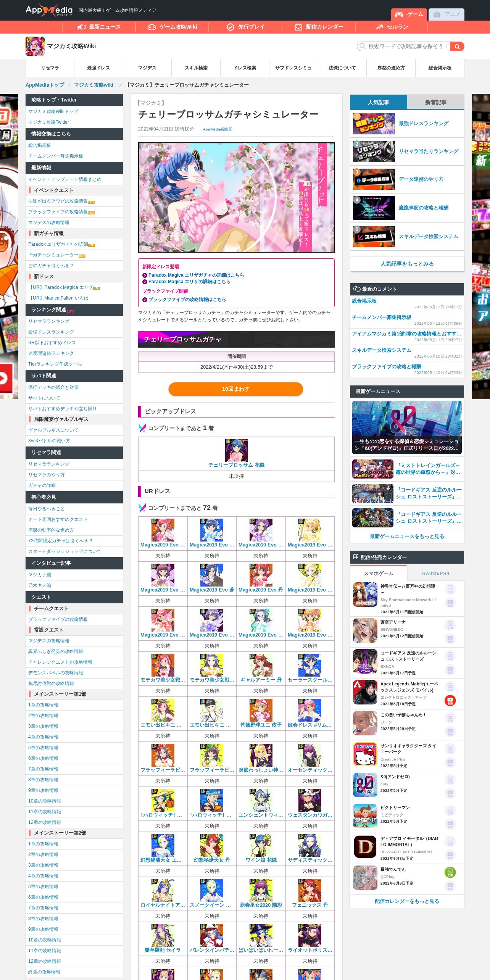
Task: Click 人気記事をもっとみる button
Action: (x=407, y=264)
